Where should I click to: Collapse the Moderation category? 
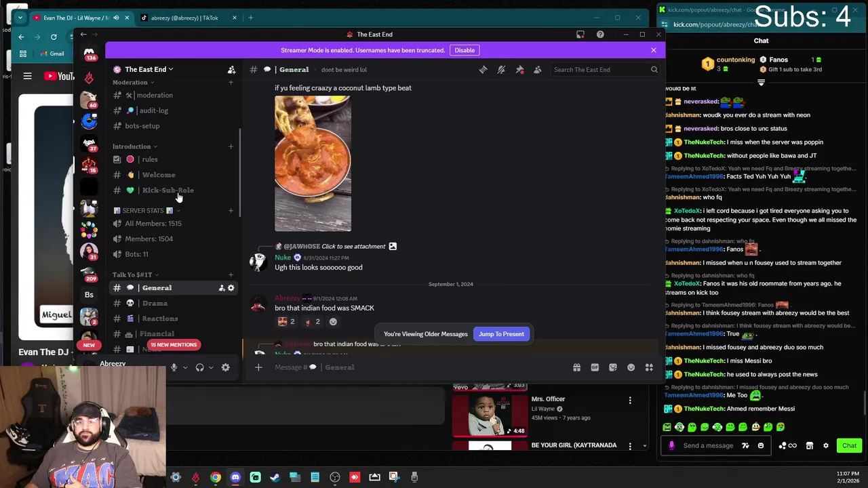click(x=134, y=83)
